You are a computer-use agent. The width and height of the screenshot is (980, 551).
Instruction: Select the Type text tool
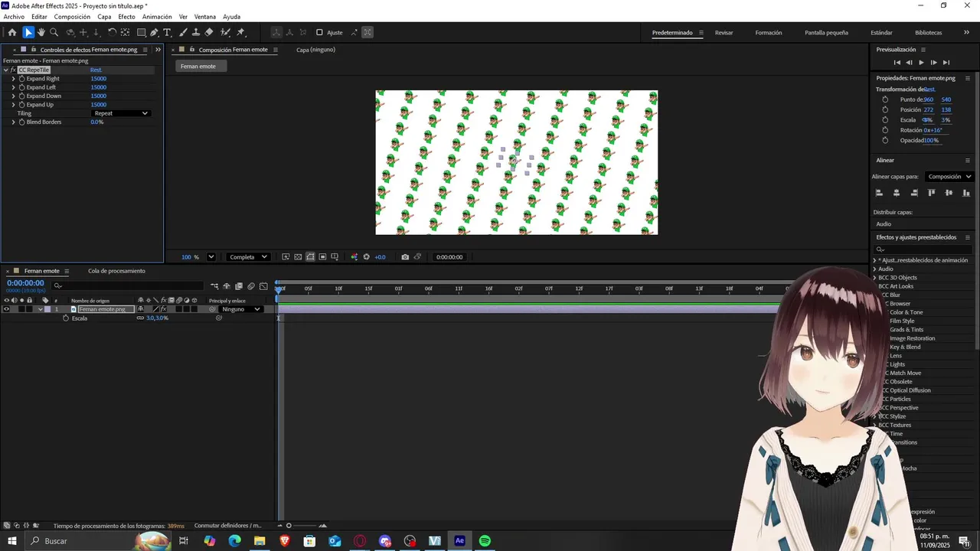point(167,32)
